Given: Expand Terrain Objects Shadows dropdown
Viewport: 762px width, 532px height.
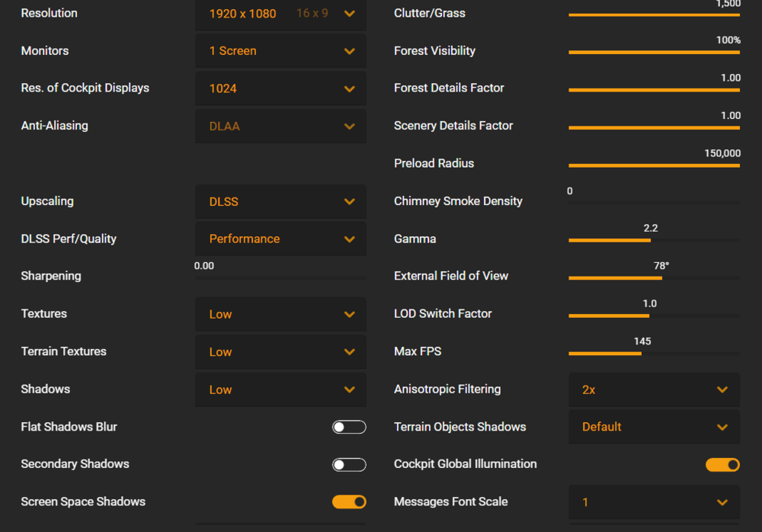Looking at the screenshot, I should coord(654,427).
